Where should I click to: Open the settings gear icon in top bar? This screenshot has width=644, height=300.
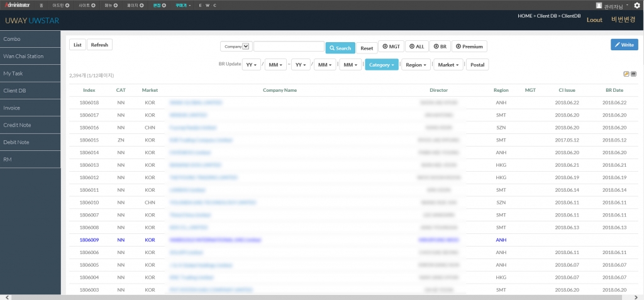pos(636,5)
